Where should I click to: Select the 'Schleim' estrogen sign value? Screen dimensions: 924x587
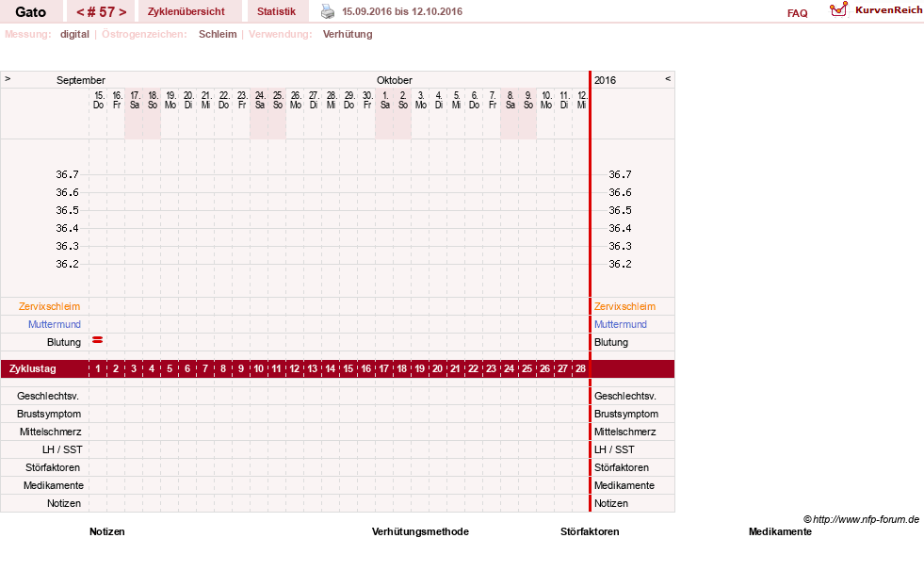pos(218,34)
